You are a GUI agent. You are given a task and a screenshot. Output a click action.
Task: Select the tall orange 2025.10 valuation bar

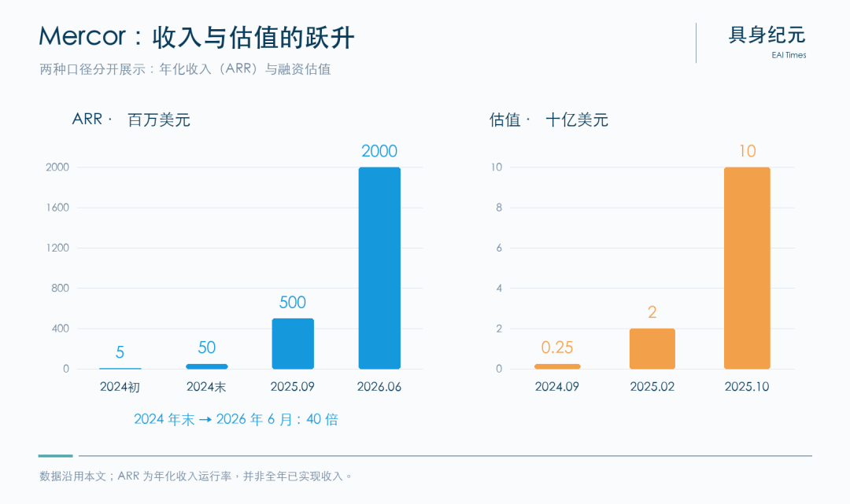click(x=747, y=268)
